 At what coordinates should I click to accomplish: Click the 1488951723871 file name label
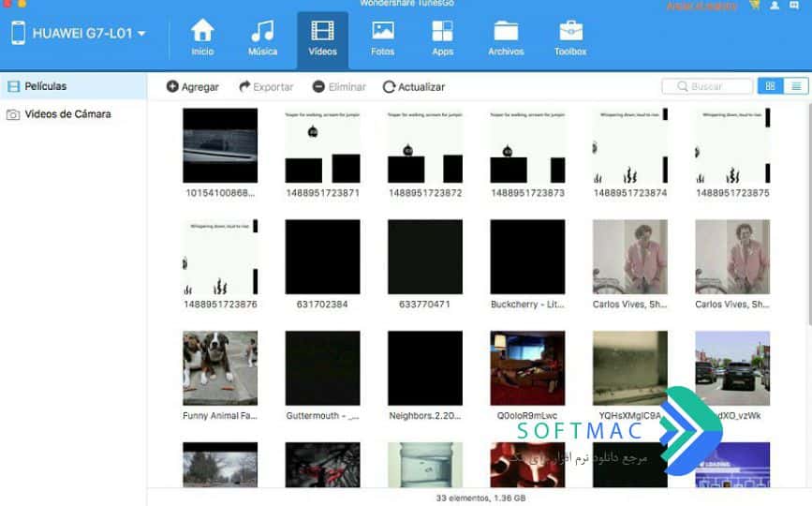click(322, 193)
